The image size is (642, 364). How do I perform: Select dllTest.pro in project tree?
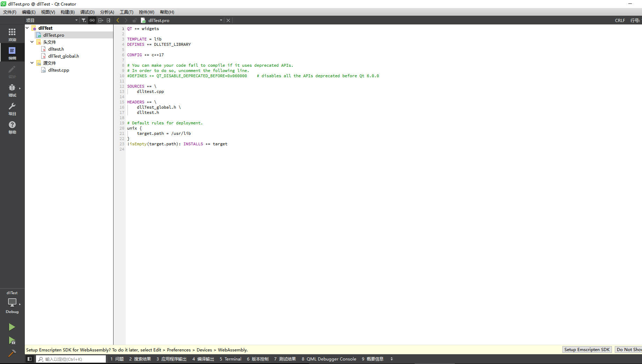tap(53, 35)
